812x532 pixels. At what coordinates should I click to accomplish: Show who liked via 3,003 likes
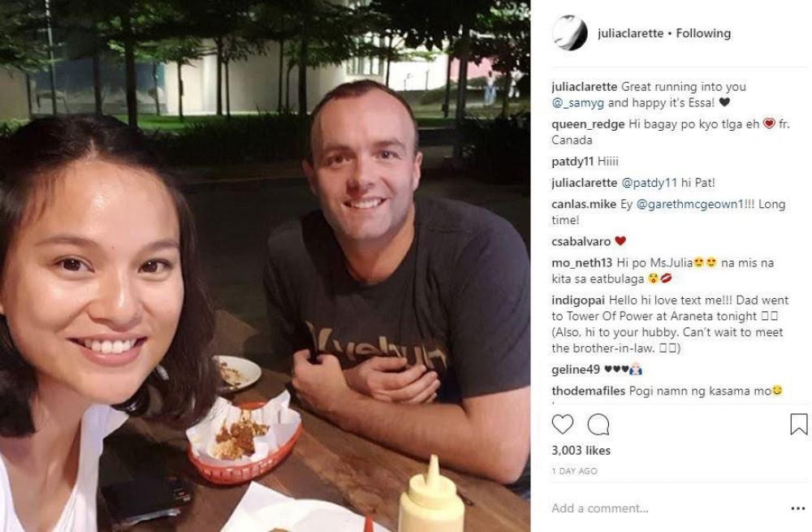click(581, 451)
